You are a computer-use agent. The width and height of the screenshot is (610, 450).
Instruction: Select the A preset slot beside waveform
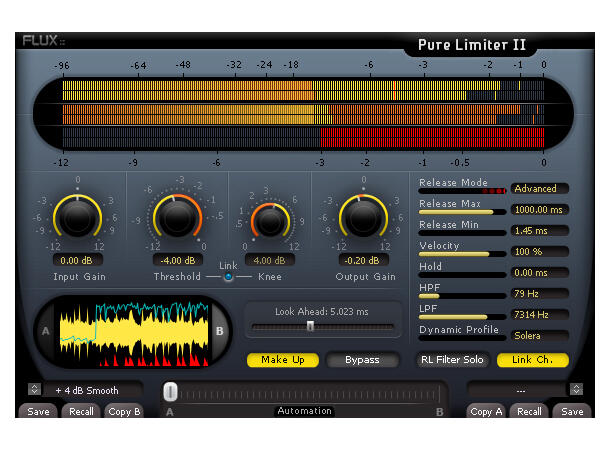coord(46,331)
